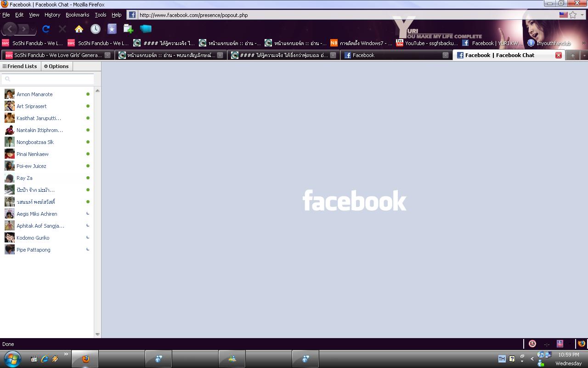Click Nantakin Ittiphrom's avatar
The width and height of the screenshot is (588, 368).
point(9,130)
